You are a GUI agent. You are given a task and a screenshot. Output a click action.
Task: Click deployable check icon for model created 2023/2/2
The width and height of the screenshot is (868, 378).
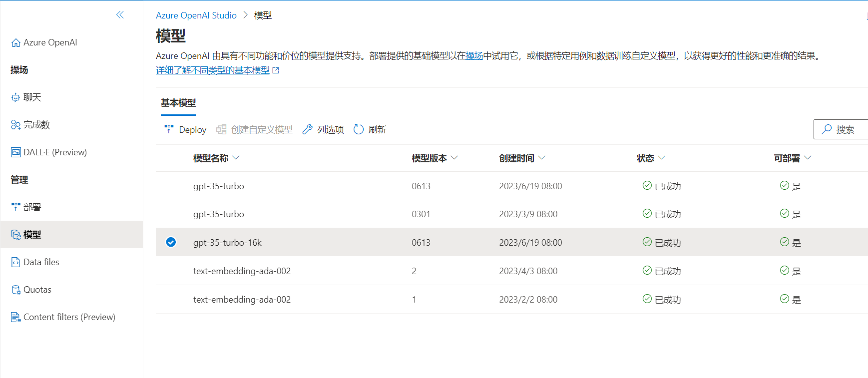tap(785, 299)
